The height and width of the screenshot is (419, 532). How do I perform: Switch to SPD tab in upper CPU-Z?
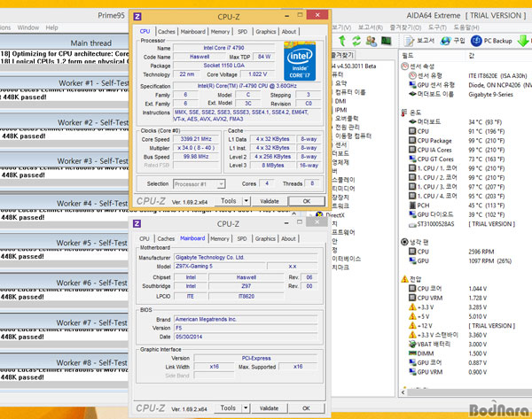click(x=242, y=32)
